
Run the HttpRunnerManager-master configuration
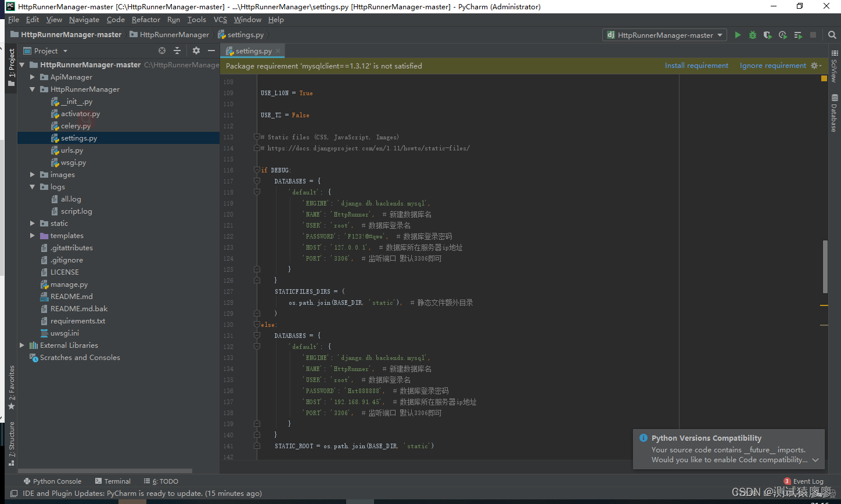(738, 35)
